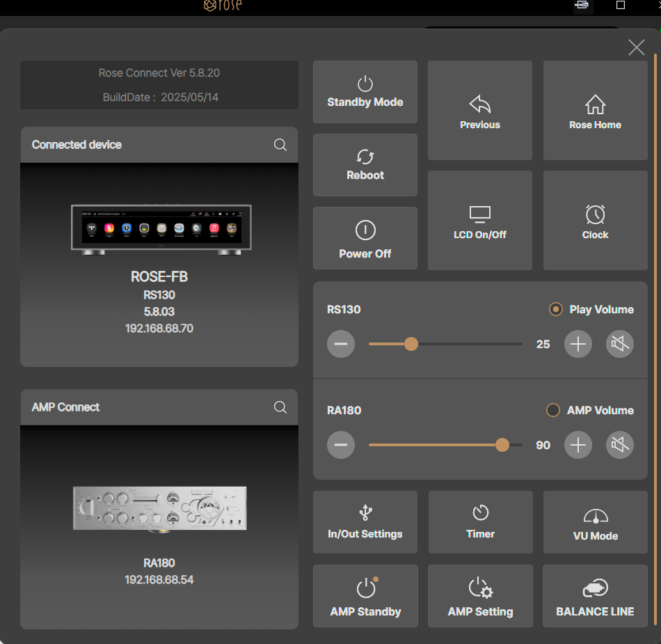
Task: Click the Rose logo in title bar
Action: (223, 6)
